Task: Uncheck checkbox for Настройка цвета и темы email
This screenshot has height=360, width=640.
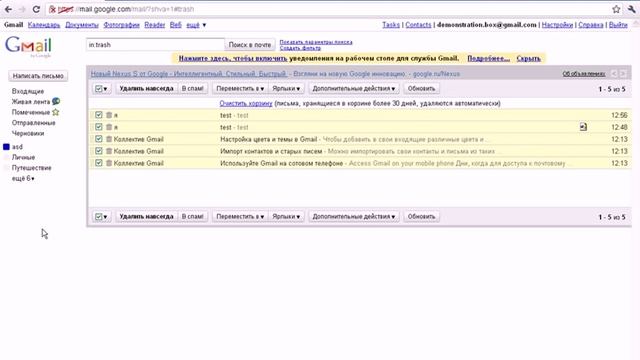Action: pyautogui.click(x=98, y=139)
